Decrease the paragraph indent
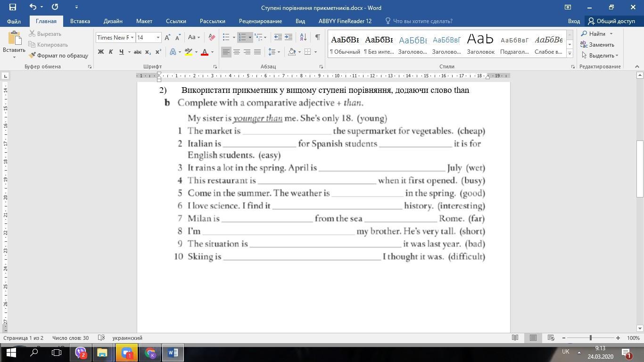Image resolution: width=644 pixels, height=362 pixels. [278, 38]
